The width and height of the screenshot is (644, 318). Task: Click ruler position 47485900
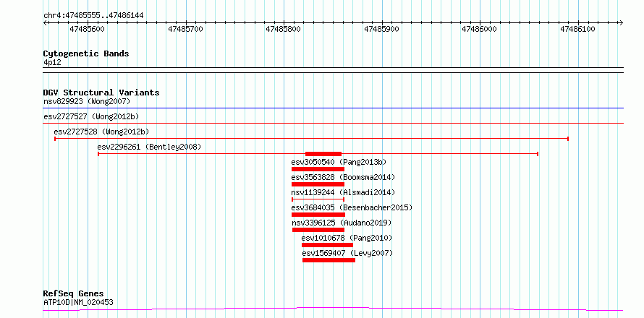point(381,29)
